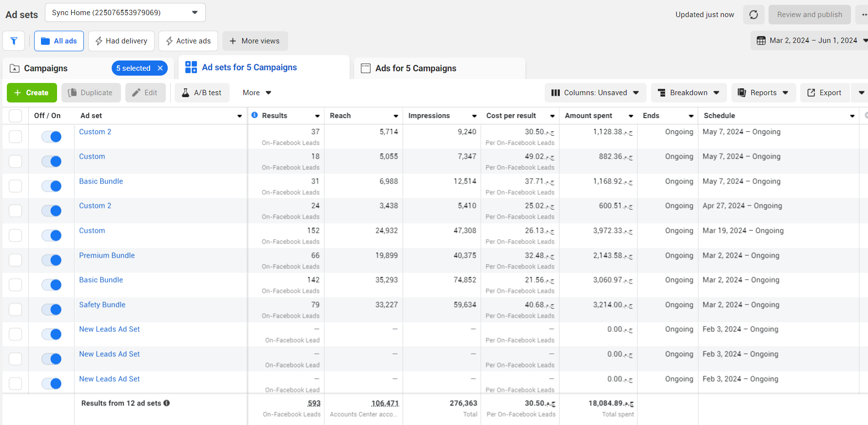
Task: Click the Export icon button
Action: pyautogui.click(x=824, y=93)
